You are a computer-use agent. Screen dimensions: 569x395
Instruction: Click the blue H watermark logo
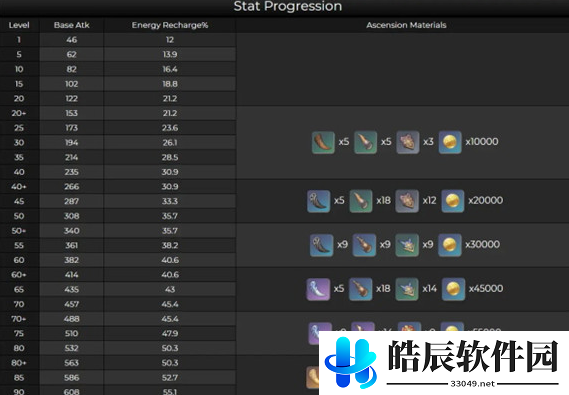pos(351,363)
